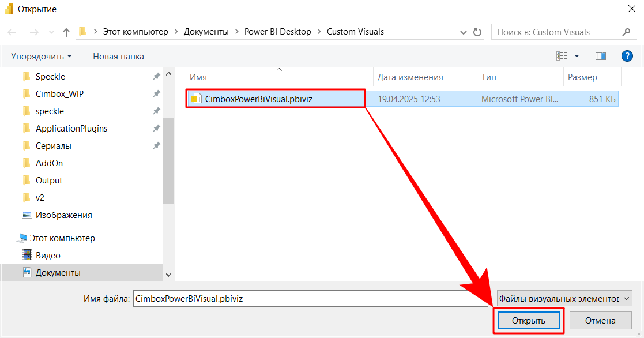
Task: Select the AddOn folder
Action: click(49, 163)
